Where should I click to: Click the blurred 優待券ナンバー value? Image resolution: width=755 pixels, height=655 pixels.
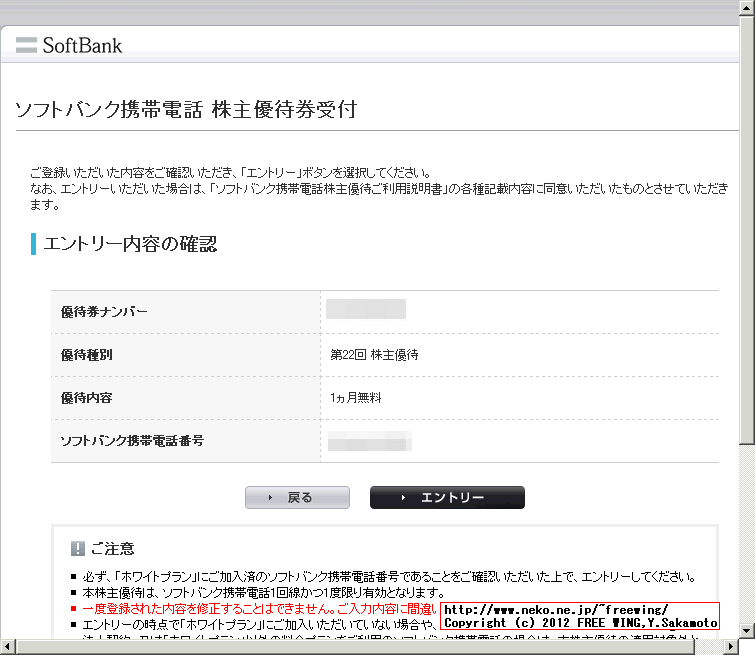click(x=366, y=309)
